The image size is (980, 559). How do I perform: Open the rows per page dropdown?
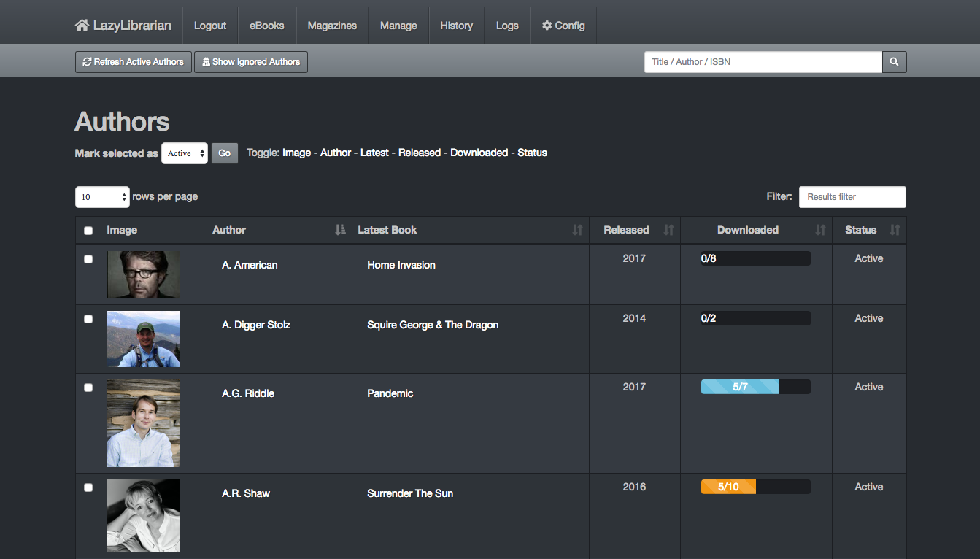(x=102, y=197)
